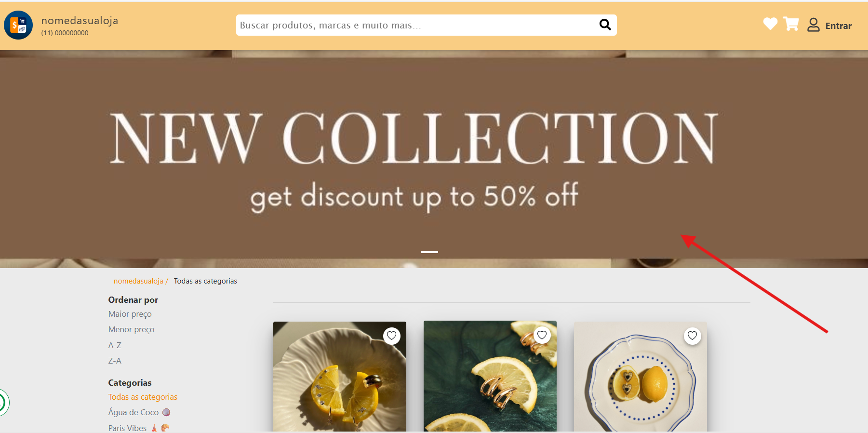This screenshot has height=433, width=868.
Task: Favorite the second product on green plate
Action: [542, 335]
